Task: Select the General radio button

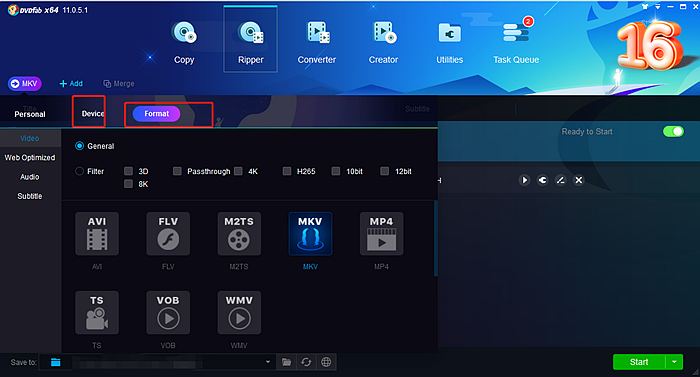Action: tap(79, 146)
